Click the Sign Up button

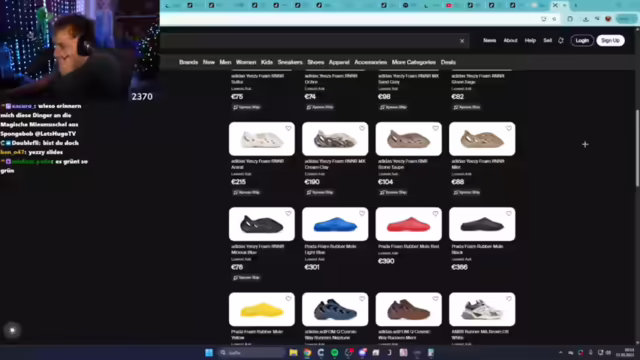click(x=611, y=40)
